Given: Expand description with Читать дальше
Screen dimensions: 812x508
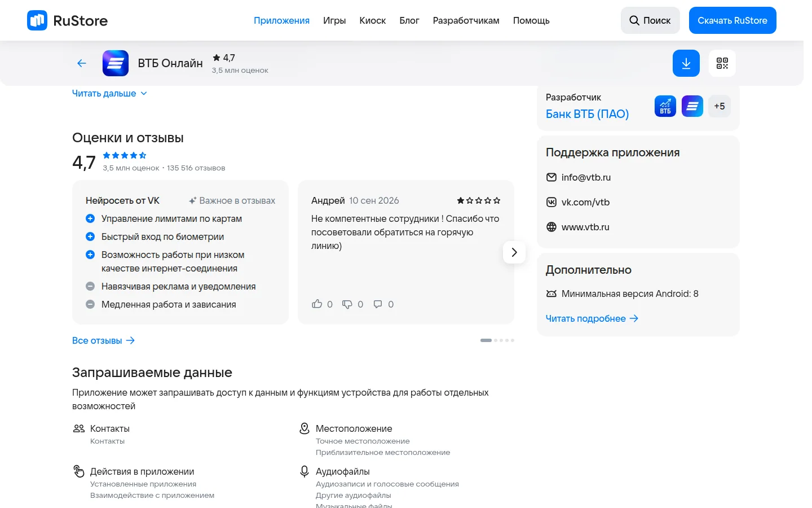Looking at the screenshot, I should pyautogui.click(x=109, y=93).
